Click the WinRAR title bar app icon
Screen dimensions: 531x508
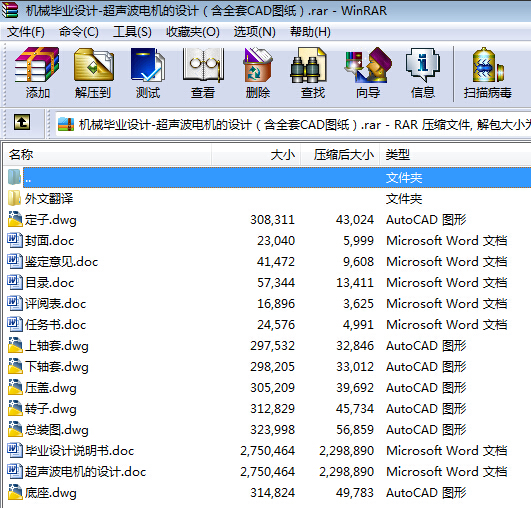[x=9, y=10]
